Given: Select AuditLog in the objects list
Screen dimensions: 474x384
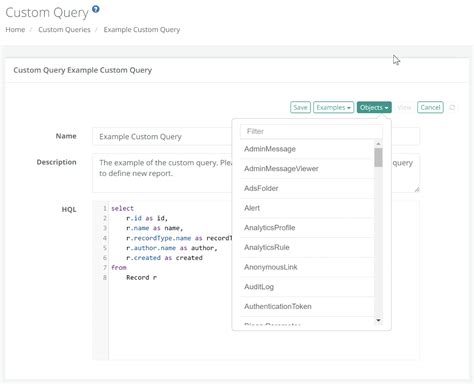Looking at the screenshot, I should 307,287.
